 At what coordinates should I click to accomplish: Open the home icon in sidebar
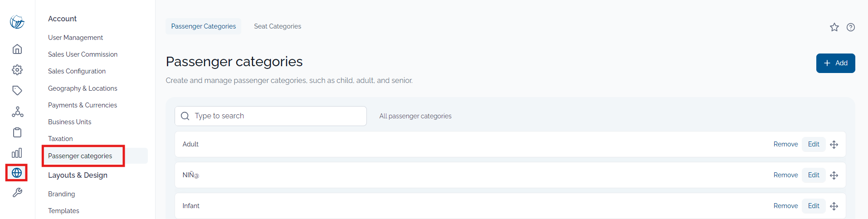(17, 49)
